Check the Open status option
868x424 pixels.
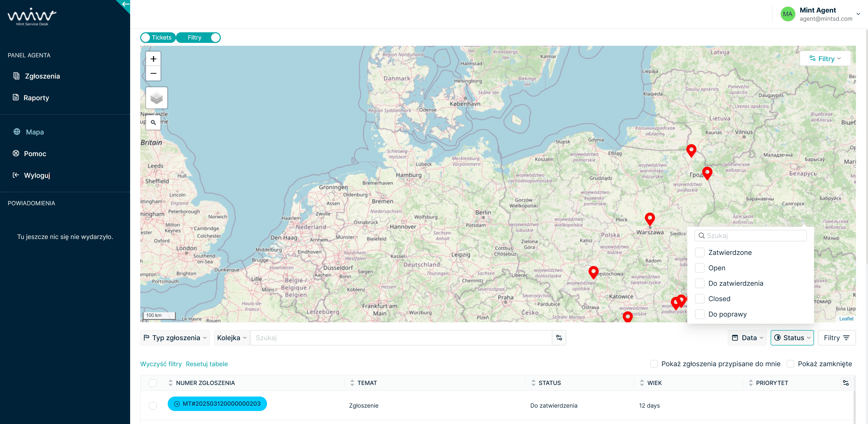tap(700, 268)
